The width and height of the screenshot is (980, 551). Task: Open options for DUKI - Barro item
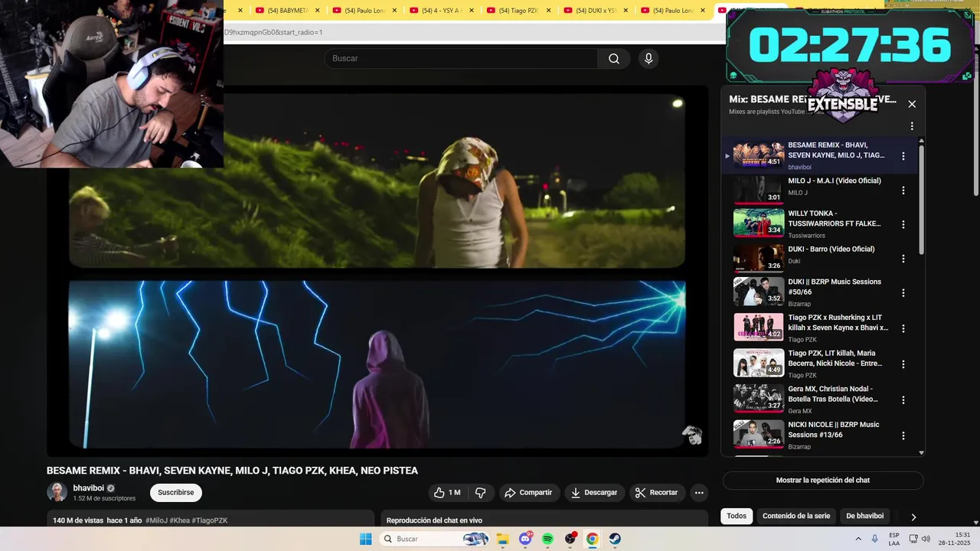point(903,259)
